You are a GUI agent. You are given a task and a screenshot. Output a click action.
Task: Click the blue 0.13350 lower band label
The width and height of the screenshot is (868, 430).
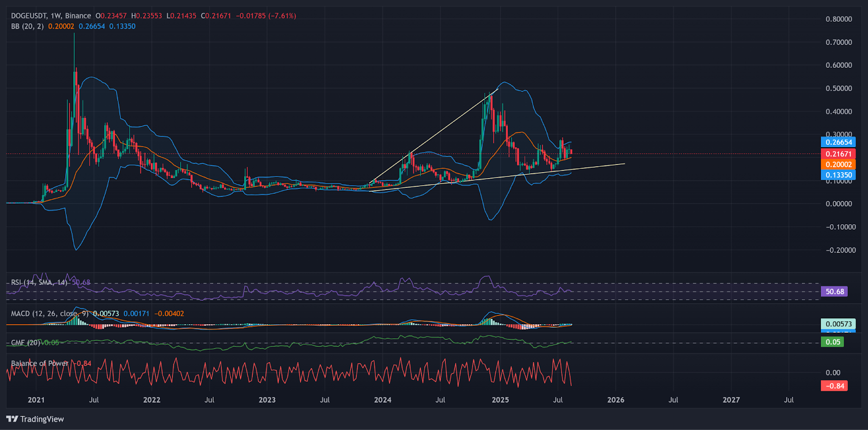[838, 175]
